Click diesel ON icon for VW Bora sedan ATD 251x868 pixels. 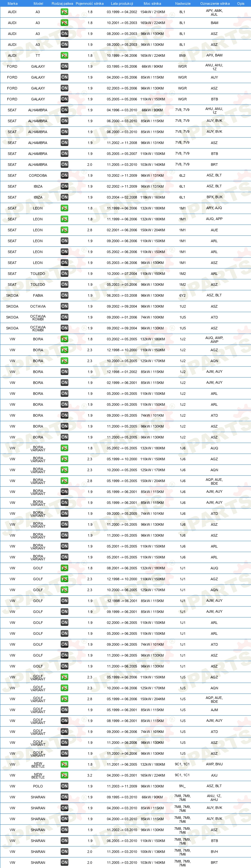coord(65,415)
